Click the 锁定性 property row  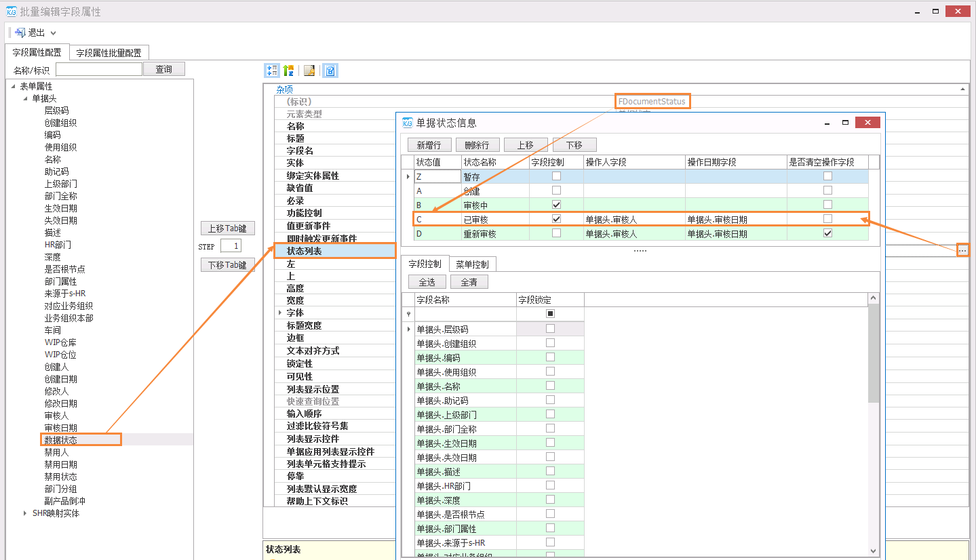335,363
